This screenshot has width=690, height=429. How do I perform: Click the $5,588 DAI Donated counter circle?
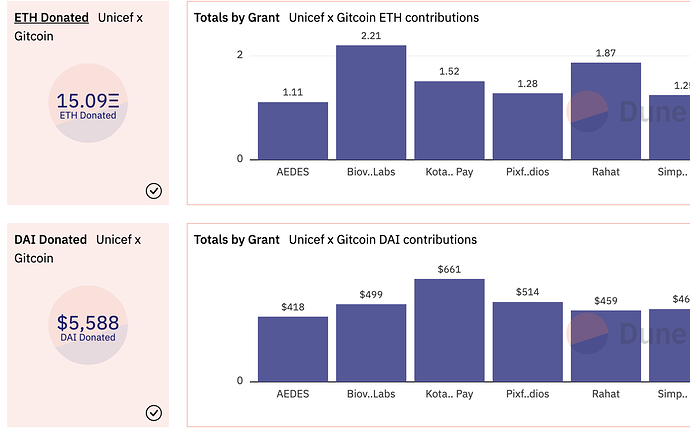click(88, 325)
